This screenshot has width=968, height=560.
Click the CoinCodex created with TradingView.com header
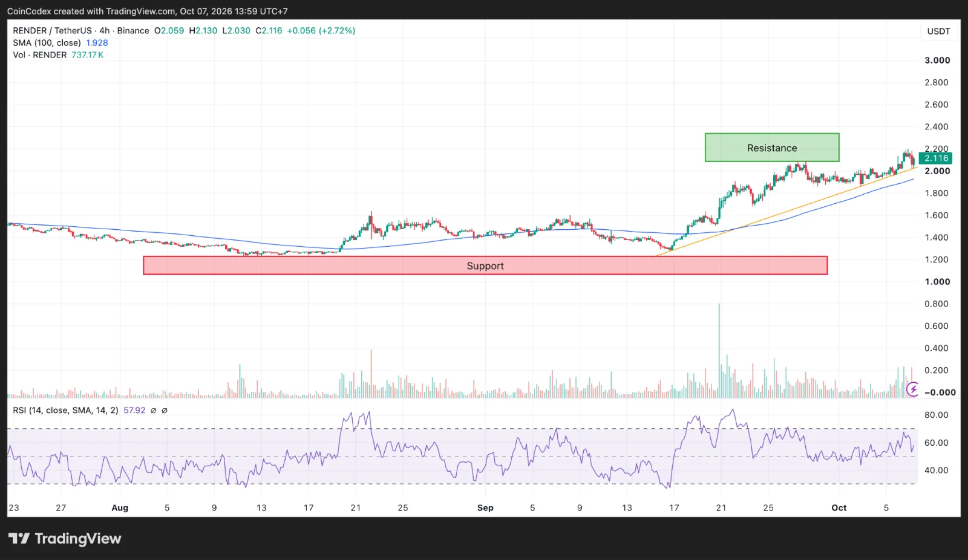(148, 11)
